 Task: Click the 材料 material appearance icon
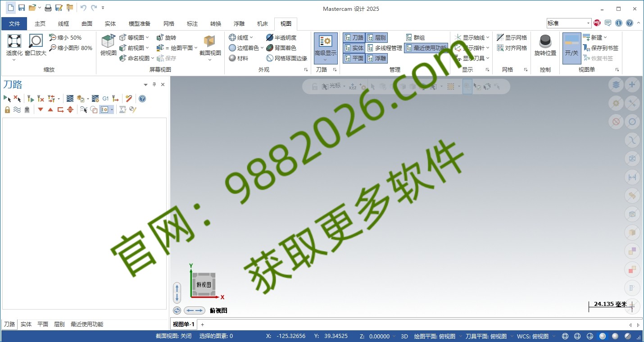232,58
